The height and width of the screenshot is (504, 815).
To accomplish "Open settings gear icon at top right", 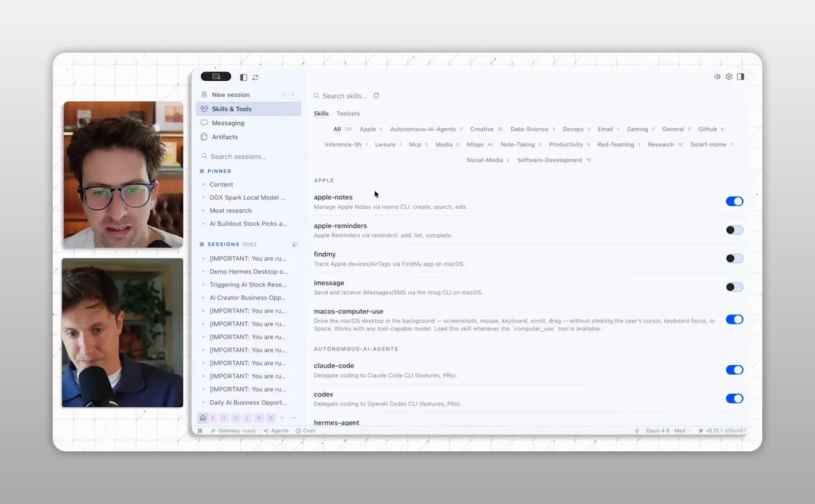I will tap(729, 76).
